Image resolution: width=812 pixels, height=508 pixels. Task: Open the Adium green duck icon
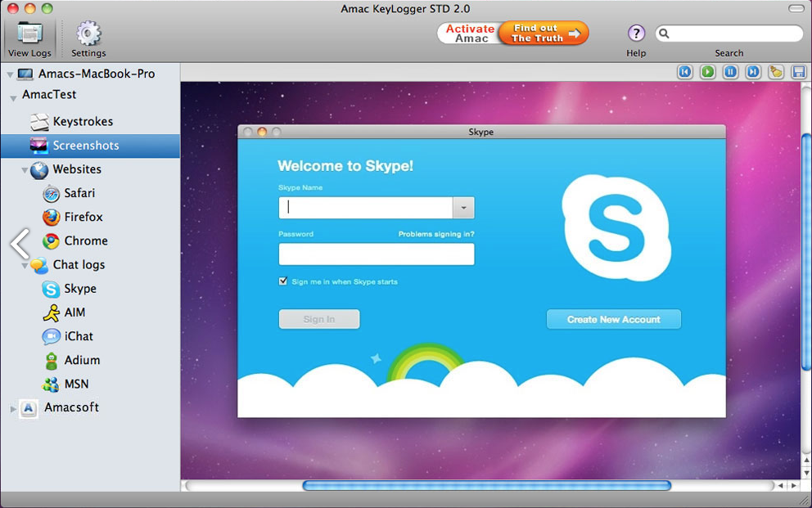click(x=52, y=361)
